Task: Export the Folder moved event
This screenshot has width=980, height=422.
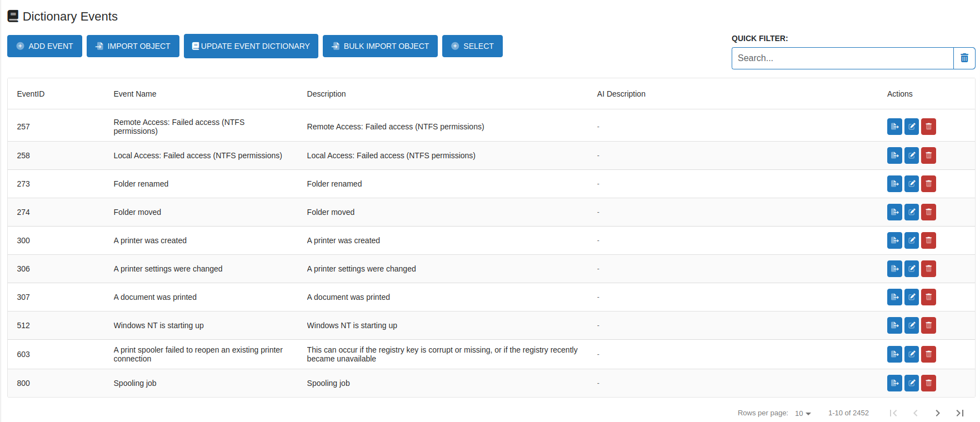Action: point(894,212)
